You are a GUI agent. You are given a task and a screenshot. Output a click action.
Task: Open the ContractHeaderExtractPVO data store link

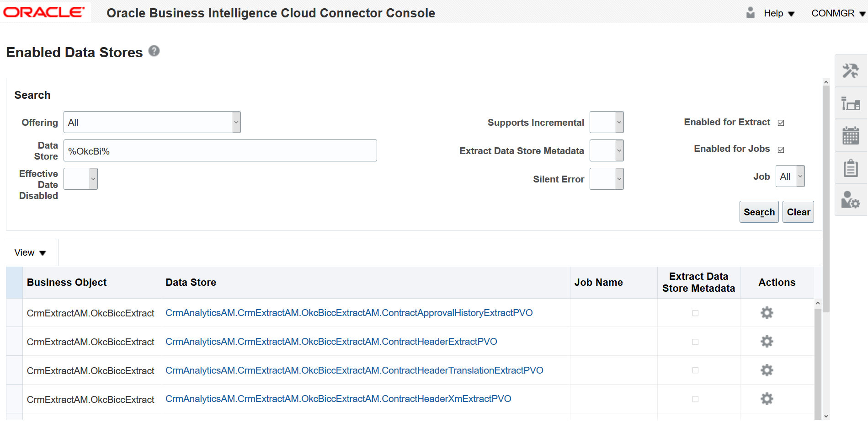pos(331,342)
